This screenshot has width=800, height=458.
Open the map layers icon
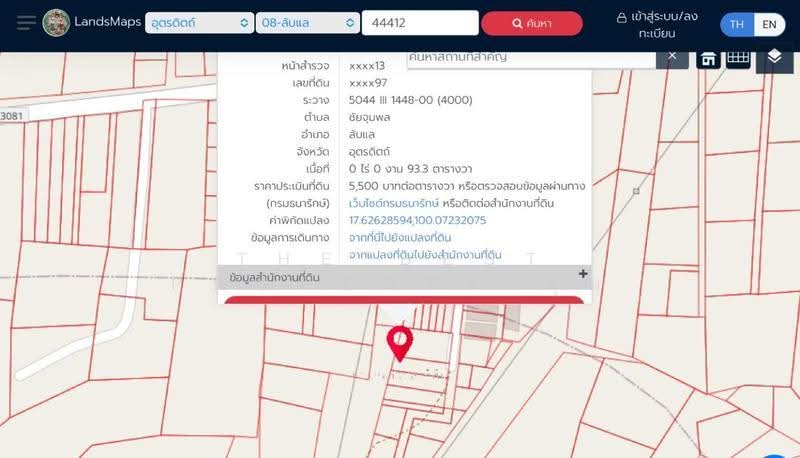click(x=774, y=57)
